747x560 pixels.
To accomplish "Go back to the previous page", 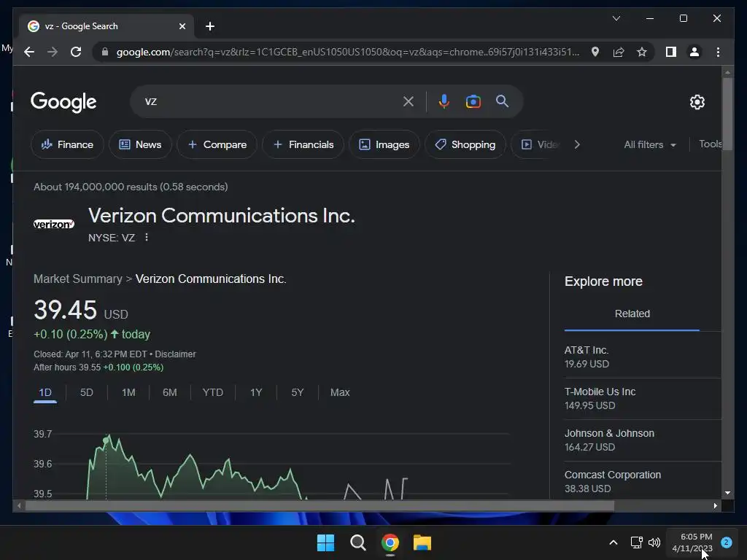I will click(29, 52).
